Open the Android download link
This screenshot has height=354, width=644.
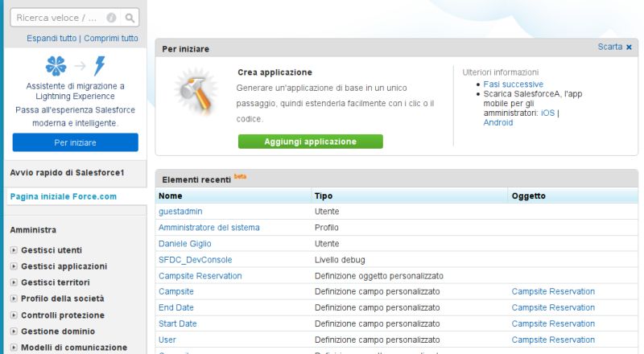[497, 122]
